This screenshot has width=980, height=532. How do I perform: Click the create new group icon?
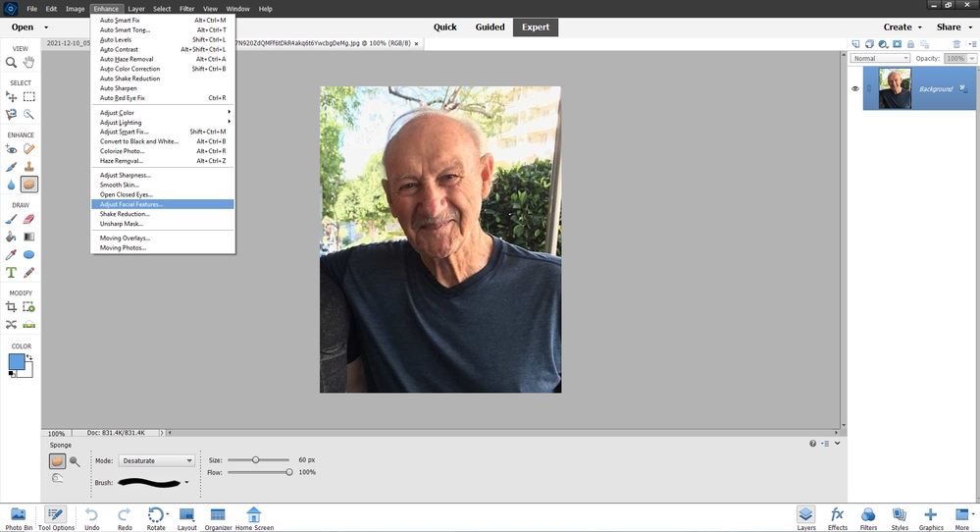869,44
